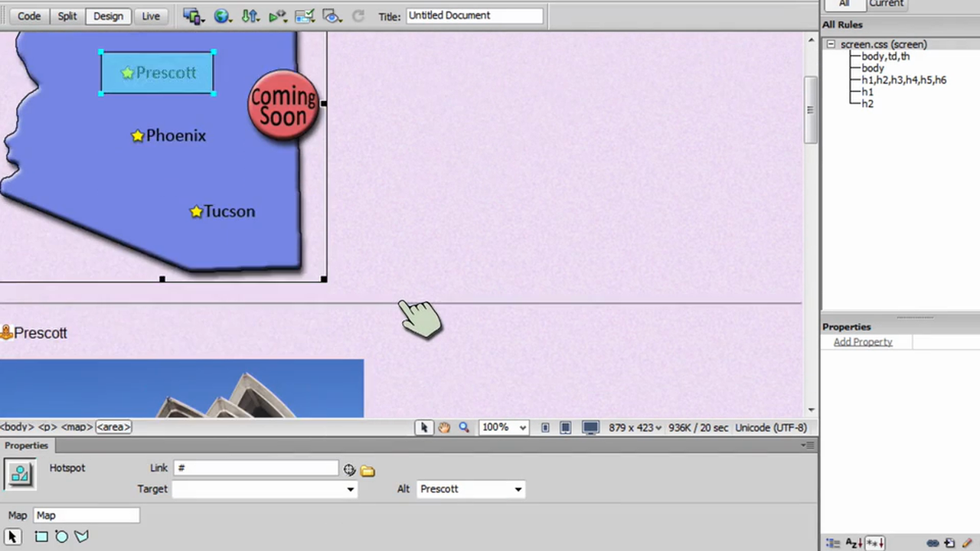
Task: Open the Multiscreen preview icon
Action: tap(193, 15)
